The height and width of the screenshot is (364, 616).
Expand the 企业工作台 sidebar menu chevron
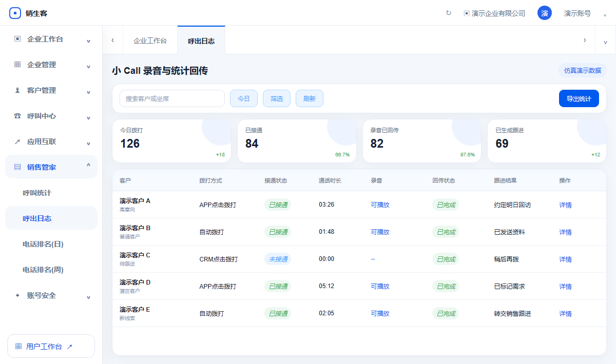pyautogui.click(x=88, y=41)
